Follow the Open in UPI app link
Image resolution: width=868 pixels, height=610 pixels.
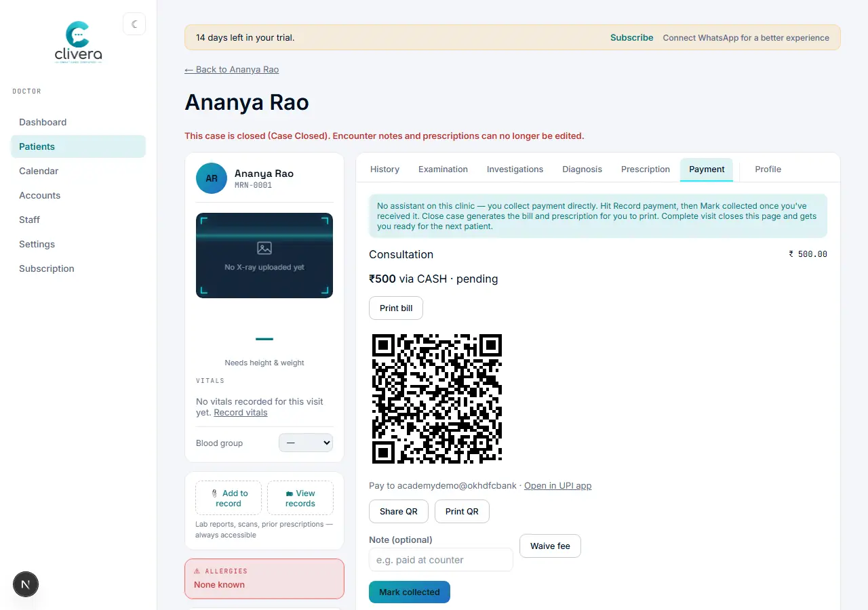tap(558, 485)
